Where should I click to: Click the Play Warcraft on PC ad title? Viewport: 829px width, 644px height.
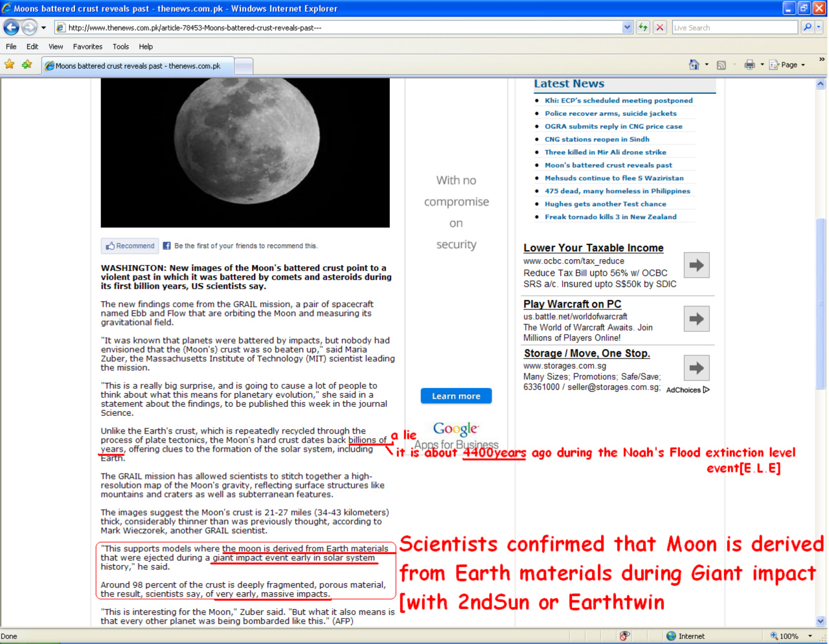tap(572, 305)
